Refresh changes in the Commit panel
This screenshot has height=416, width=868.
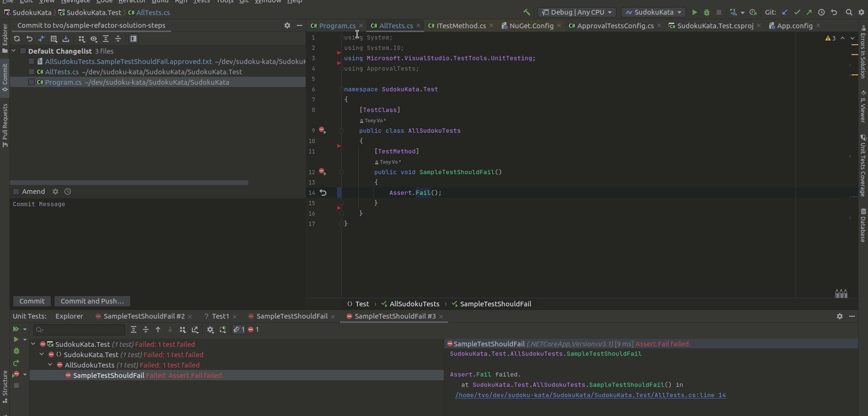17,39
